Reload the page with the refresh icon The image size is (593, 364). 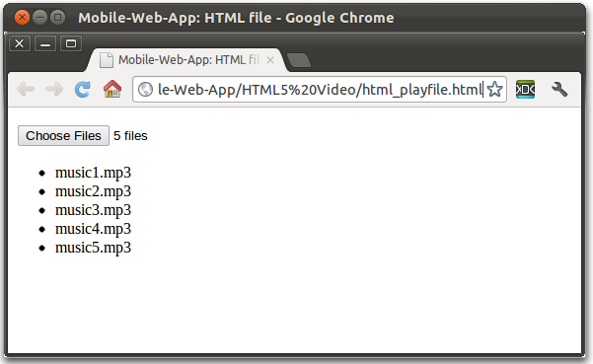[83, 89]
